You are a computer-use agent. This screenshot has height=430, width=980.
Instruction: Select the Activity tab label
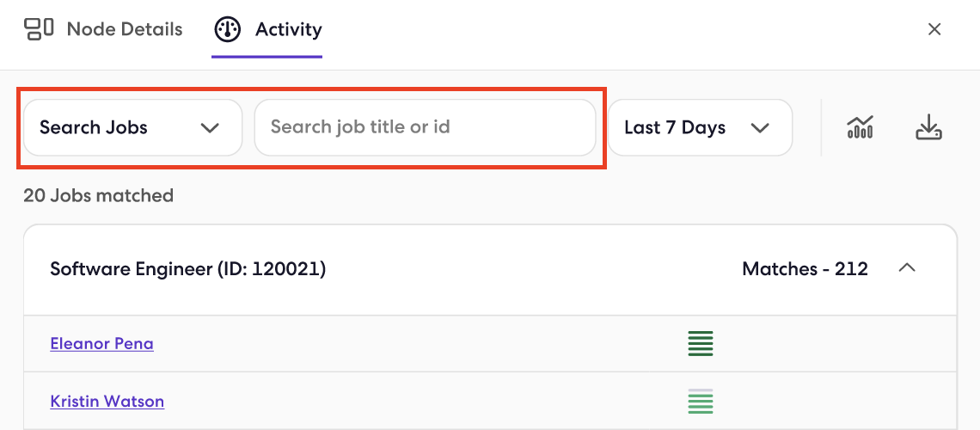tap(288, 29)
